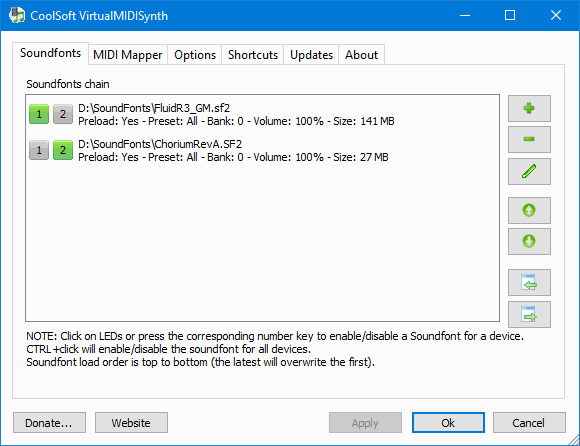Confirm with the Ok button
Viewport: 580px width, 446px height.
[448, 423]
